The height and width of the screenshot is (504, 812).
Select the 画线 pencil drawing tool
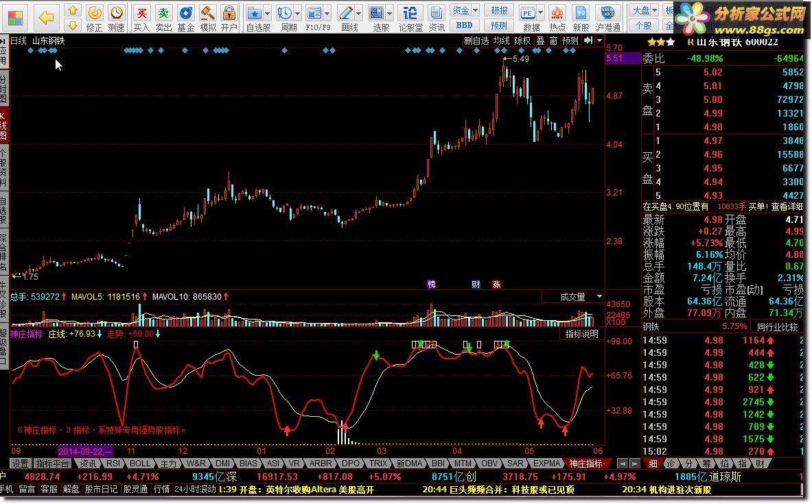point(345,12)
